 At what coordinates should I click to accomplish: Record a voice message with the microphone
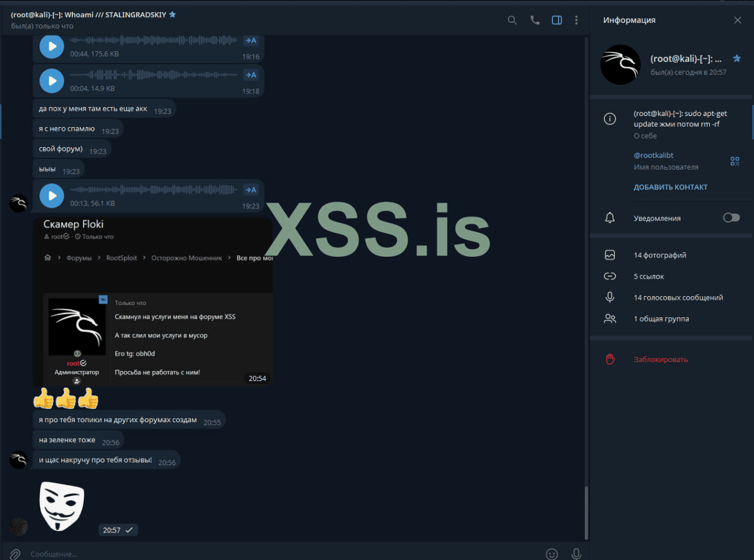(x=577, y=554)
